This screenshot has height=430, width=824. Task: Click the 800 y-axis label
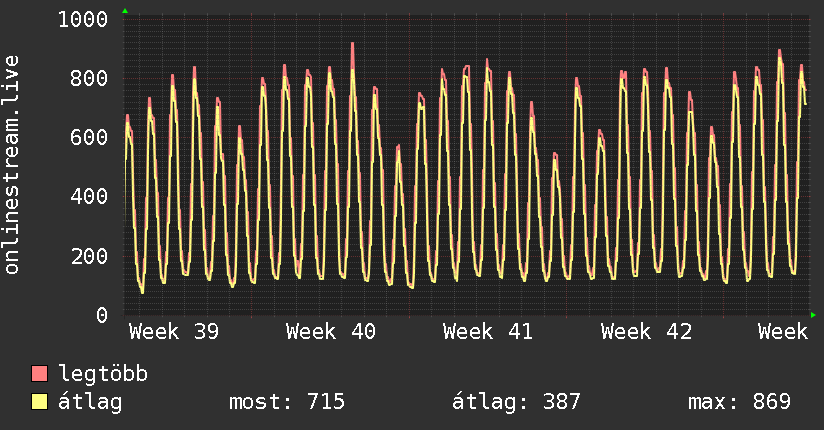(x=89, y=78)
